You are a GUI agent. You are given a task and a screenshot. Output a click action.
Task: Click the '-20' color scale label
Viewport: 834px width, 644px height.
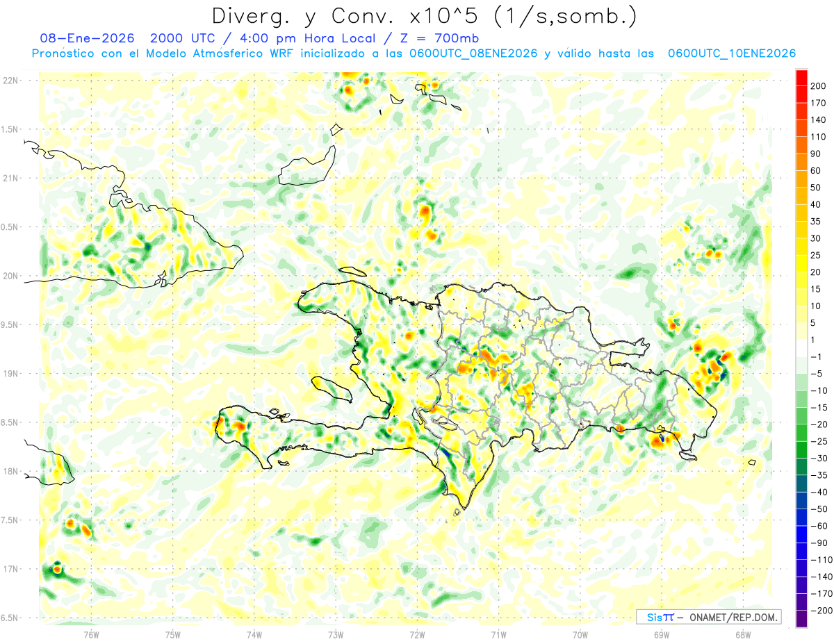819,424
